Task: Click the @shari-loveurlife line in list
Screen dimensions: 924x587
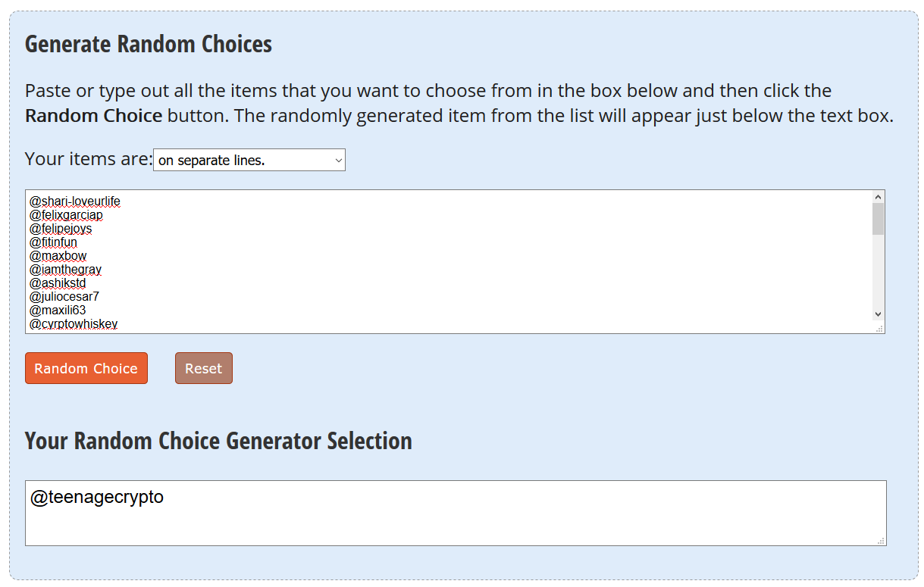Action: [x=75, y=201]
